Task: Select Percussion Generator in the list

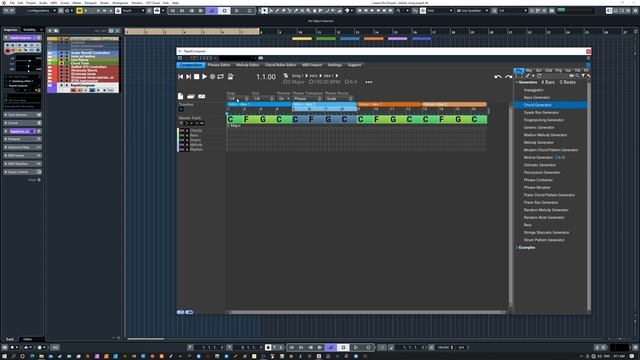Action: pos(542,172)
